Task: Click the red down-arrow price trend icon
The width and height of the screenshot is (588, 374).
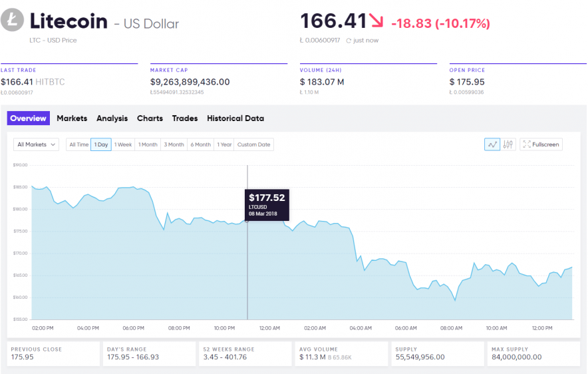Action: pyautogui.click(x=377, y=22)
